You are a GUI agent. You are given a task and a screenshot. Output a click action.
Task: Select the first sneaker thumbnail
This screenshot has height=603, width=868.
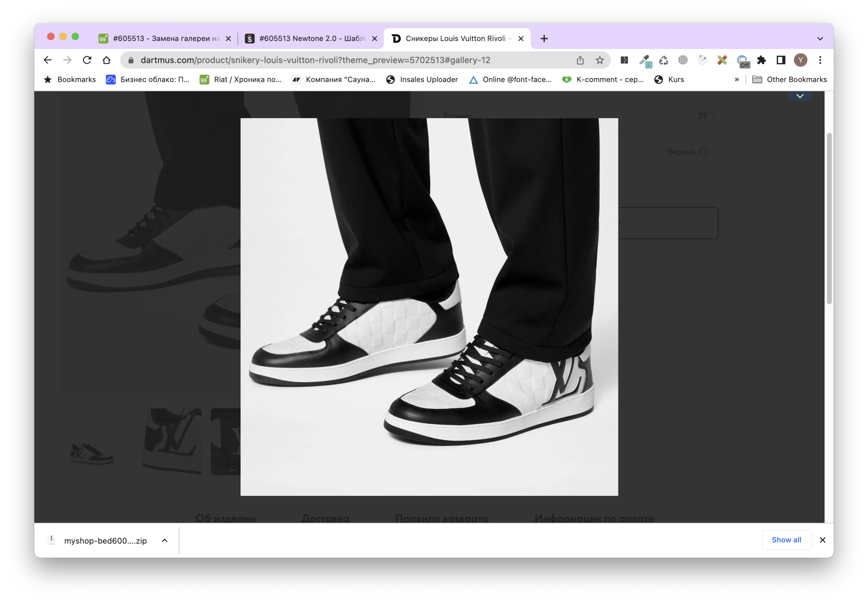click(x=92, y=441)
